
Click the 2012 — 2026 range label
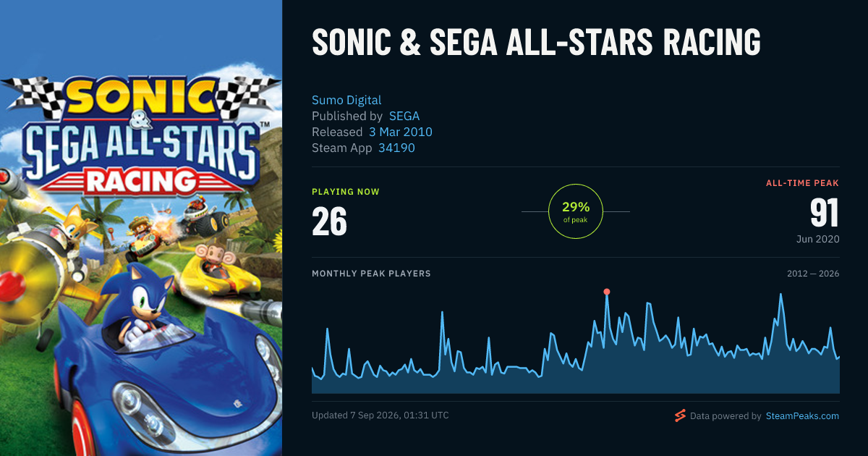(x=813, y=274)
